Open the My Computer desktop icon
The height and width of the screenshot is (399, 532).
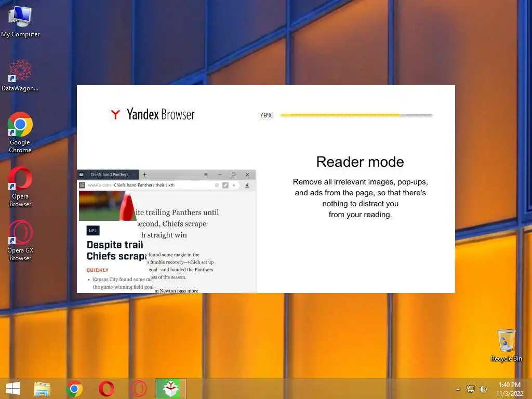[x=20, y=21]
